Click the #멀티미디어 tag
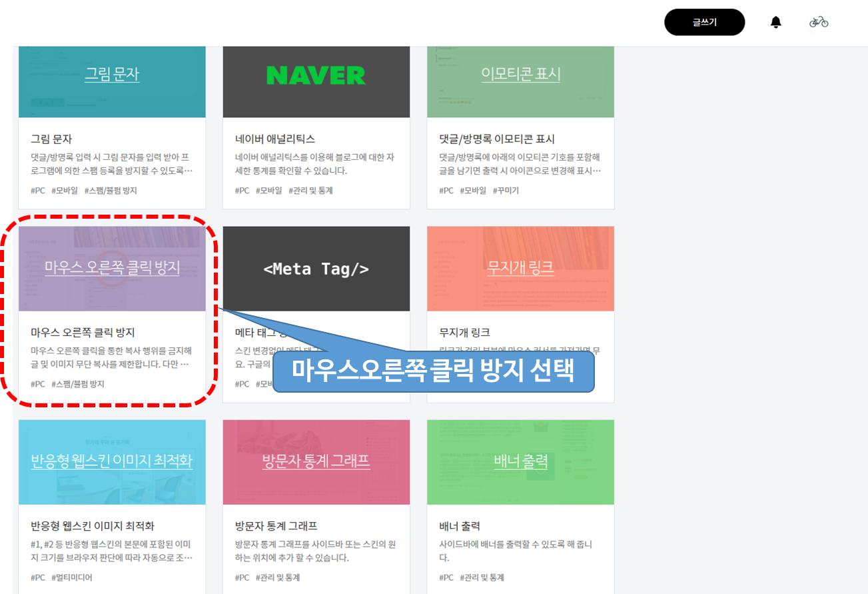Image resolution: width=868 pixels, height=594 pixels. (72, 577)
